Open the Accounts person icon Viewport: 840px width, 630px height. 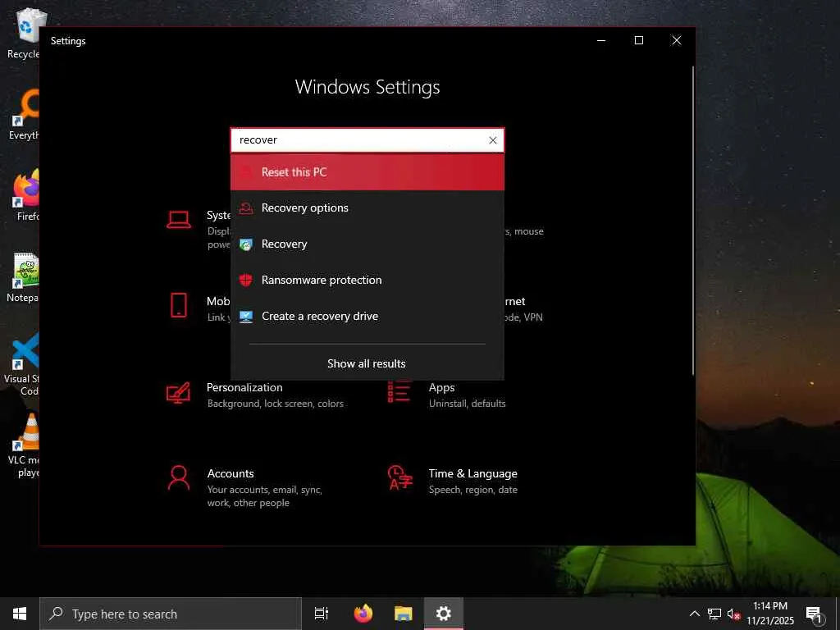[178, 478]
